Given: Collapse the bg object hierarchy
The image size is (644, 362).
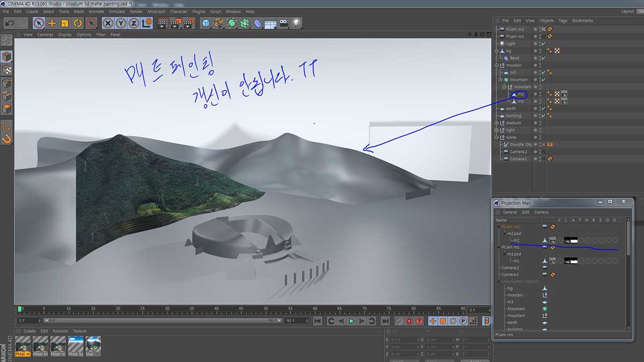Looking at the screenshot, I should pyautogui.click(x=496, y=51).
